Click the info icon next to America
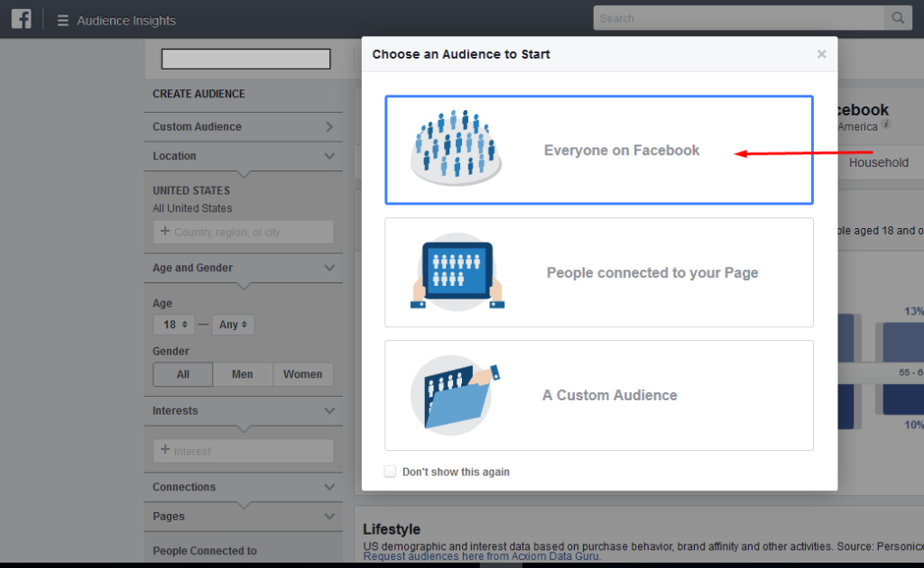Image resolution: width=924 pixels, height=568 pixels. point(886,124)
